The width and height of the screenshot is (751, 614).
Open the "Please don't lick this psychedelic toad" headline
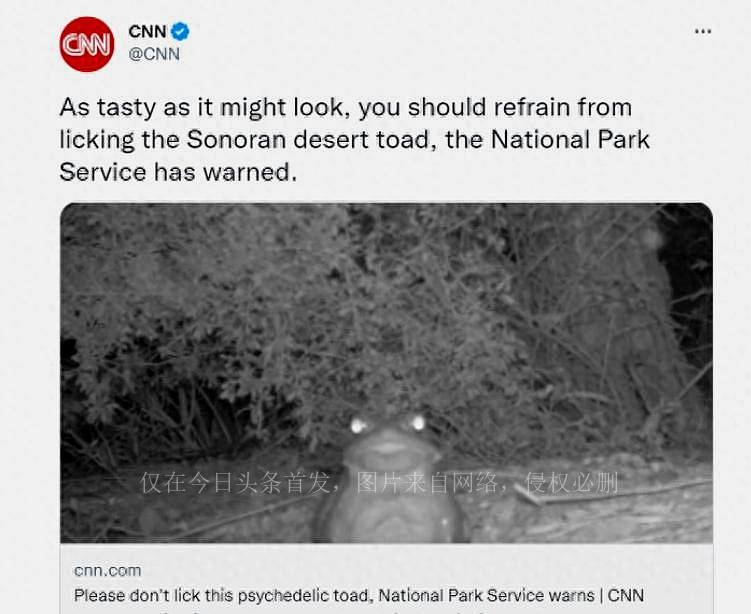click(359, 595)
